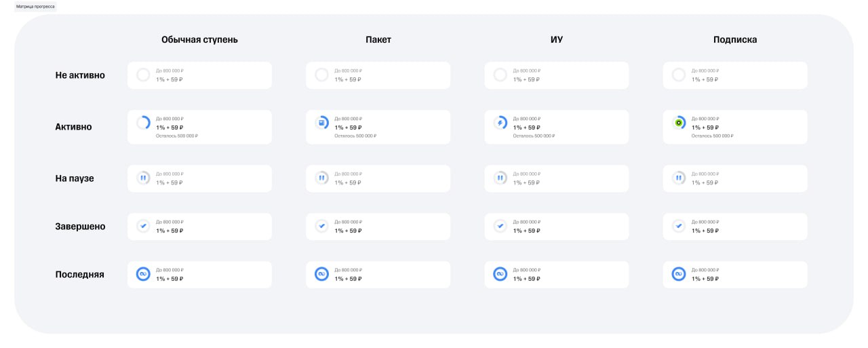Viewport: 868px width, 348px height.
Task: Click the package icon in Пакет Активно card
Action: [321, 123]
